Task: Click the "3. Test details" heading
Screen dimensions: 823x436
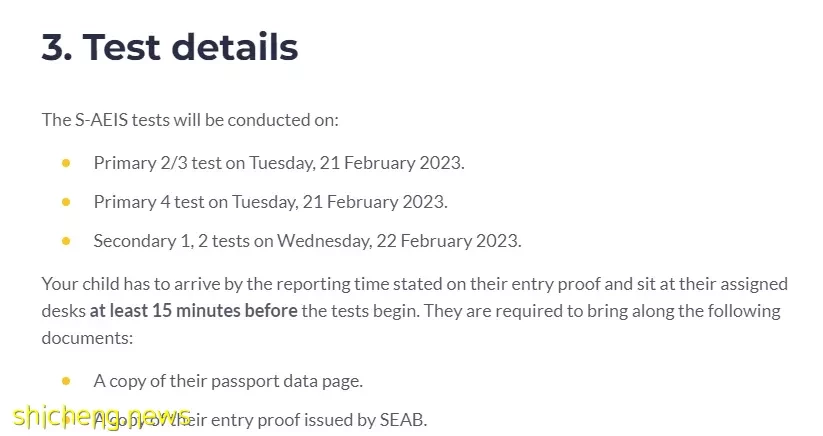Action: [170, 47]
